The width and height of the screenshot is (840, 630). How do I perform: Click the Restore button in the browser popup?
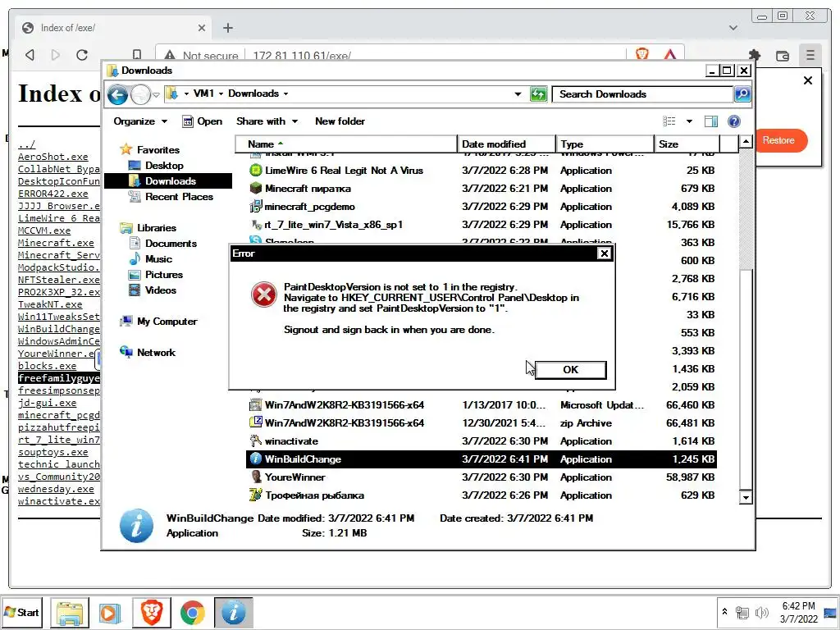click(778, 140)
